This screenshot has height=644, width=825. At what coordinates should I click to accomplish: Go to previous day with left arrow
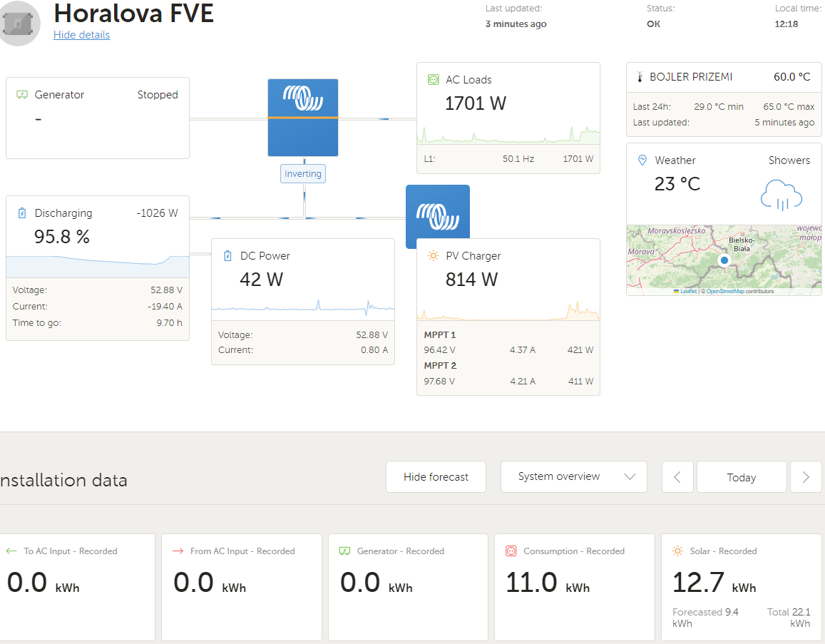coord(677,477)
